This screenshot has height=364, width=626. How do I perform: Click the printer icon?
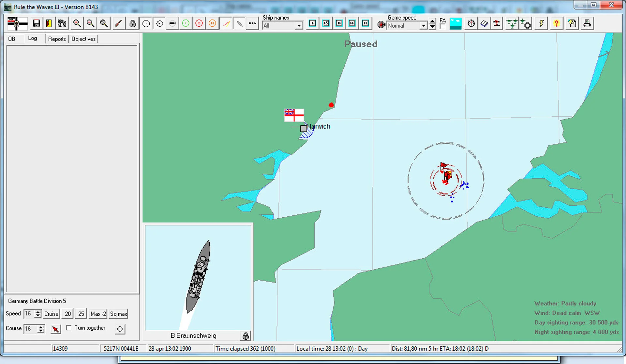pyautogui.click(x=587, y=23)
